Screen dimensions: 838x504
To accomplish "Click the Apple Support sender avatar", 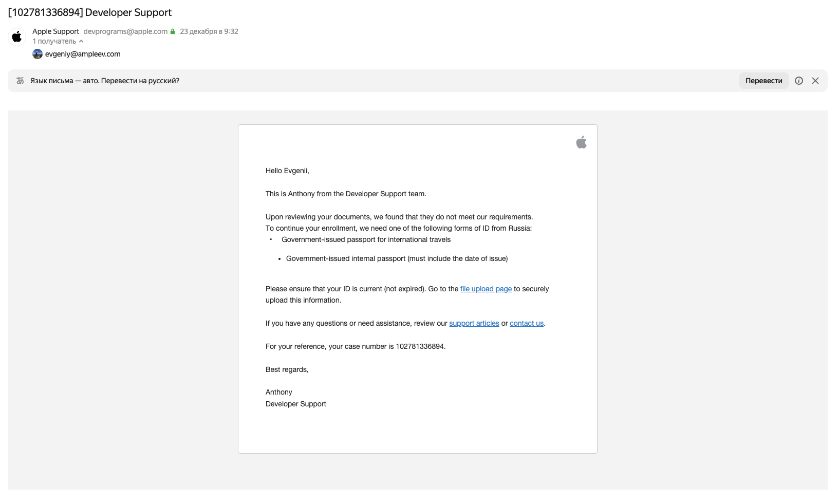I will click(x=17, y=36).
